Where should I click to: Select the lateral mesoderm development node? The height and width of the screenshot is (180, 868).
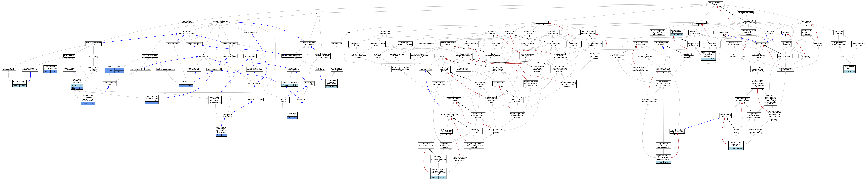click(109, 84)
